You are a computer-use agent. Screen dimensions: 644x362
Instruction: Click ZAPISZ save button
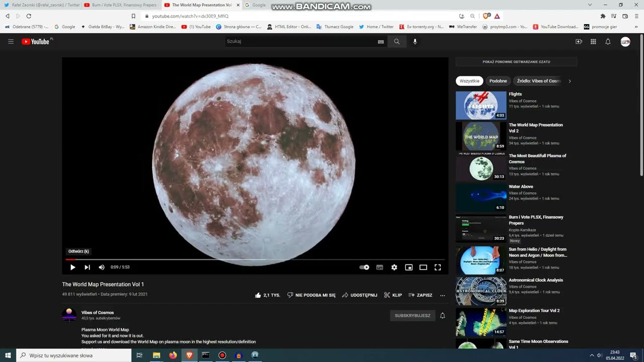pyautogui.click(x=420, y=295)
